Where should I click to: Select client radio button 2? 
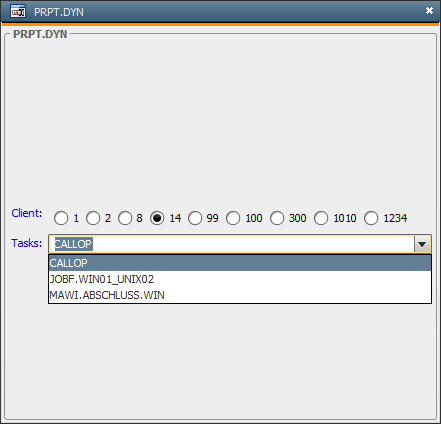click(x=93, y=218)
